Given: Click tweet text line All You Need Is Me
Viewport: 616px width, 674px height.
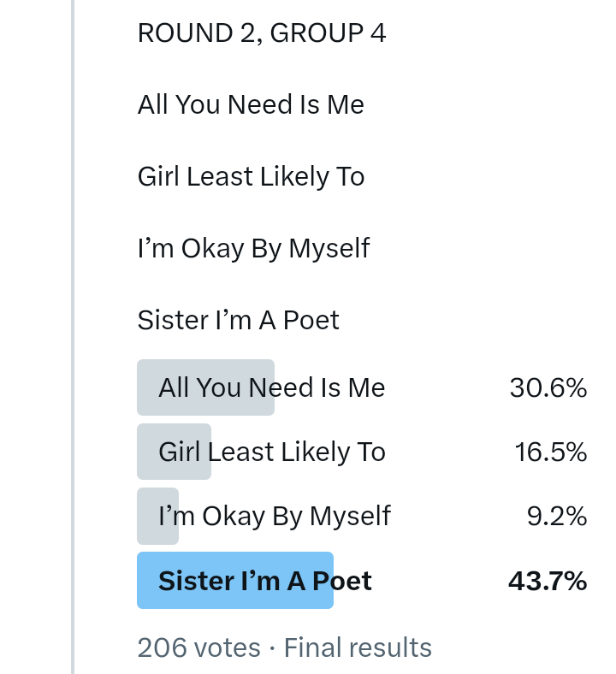Looking at the screenshot, I should click(x=251, y=105).
